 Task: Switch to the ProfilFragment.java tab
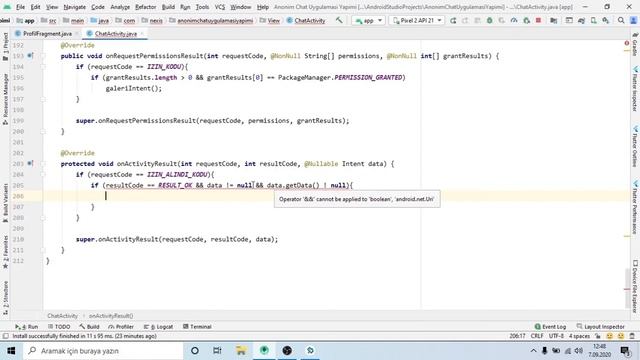(47, 34)
